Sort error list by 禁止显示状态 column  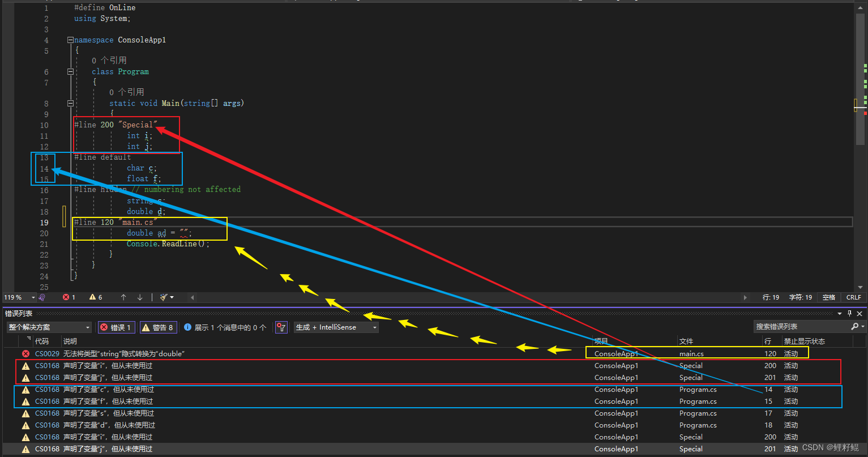coord(816,341)
